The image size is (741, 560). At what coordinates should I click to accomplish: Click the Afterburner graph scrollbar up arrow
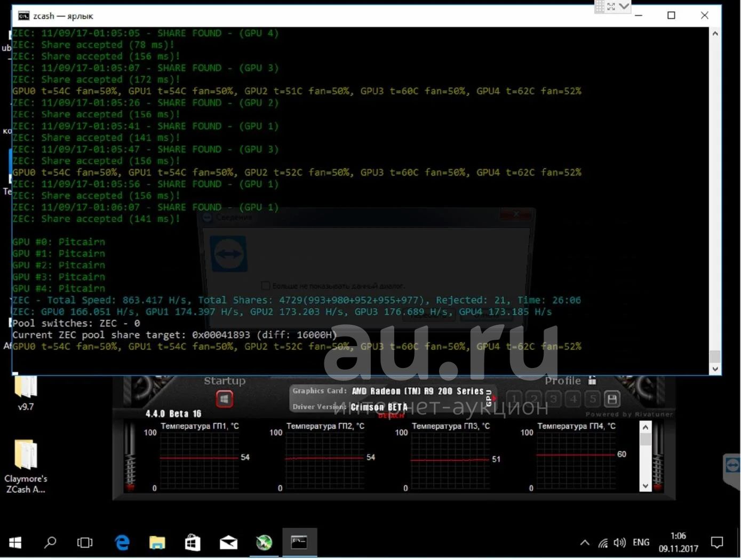(646, 427)
